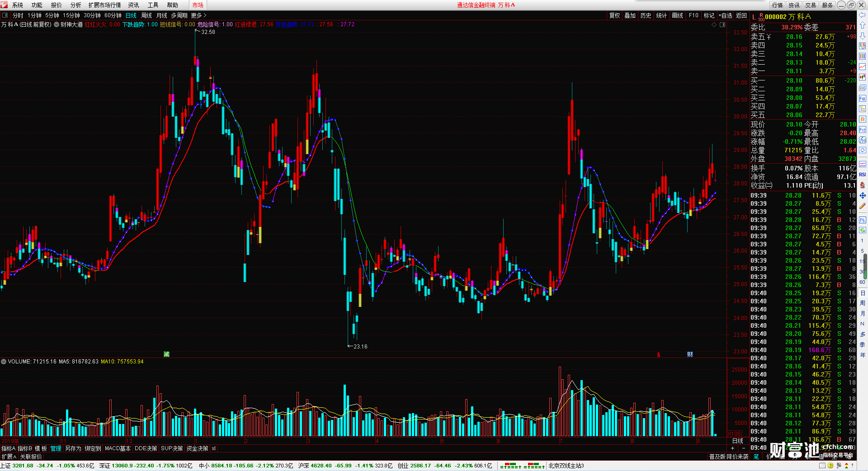Click the square layout icon at chart top-right
This screenshot has width=868, height=471.
(722, 25)
